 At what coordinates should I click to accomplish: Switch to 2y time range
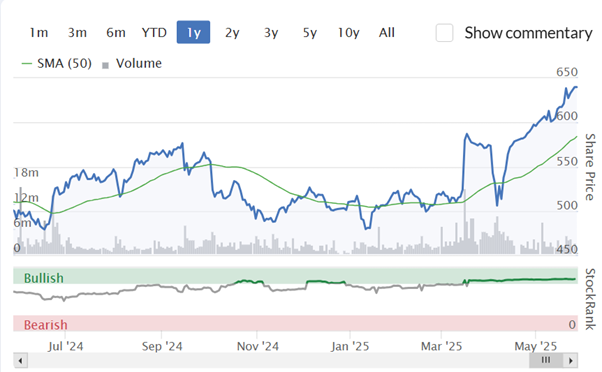tap(232, 33)
